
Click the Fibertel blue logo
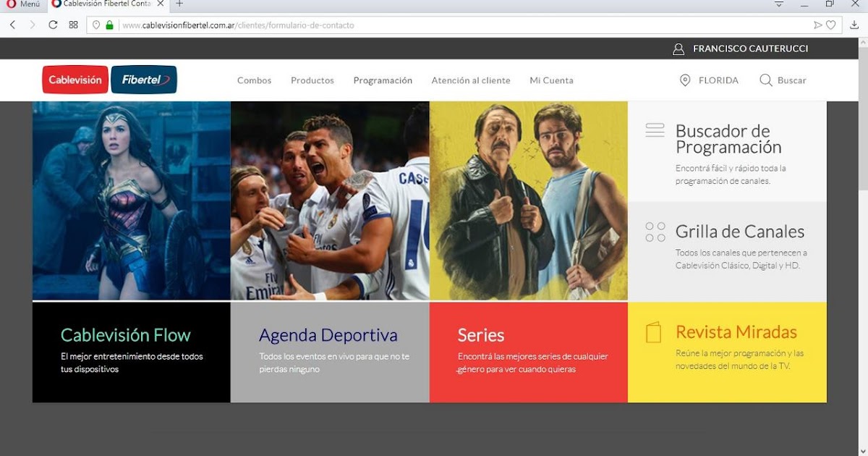pos(144,80)
